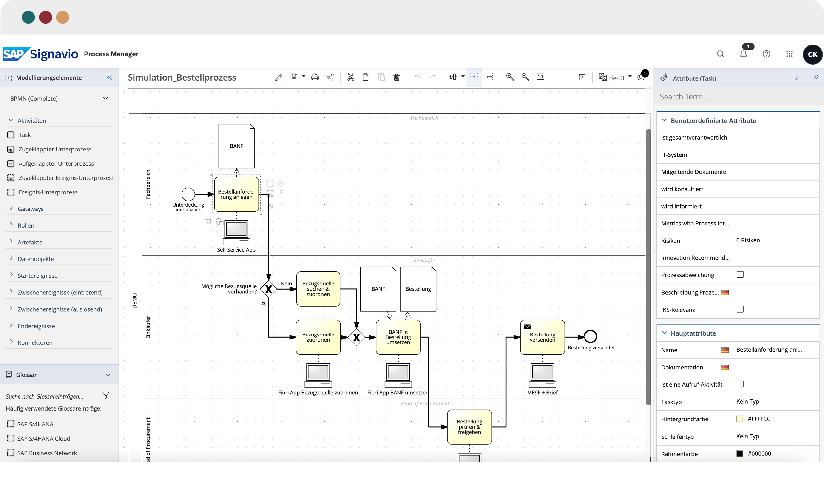Open the Print dialog via printer icon

[x=315, y=77]
